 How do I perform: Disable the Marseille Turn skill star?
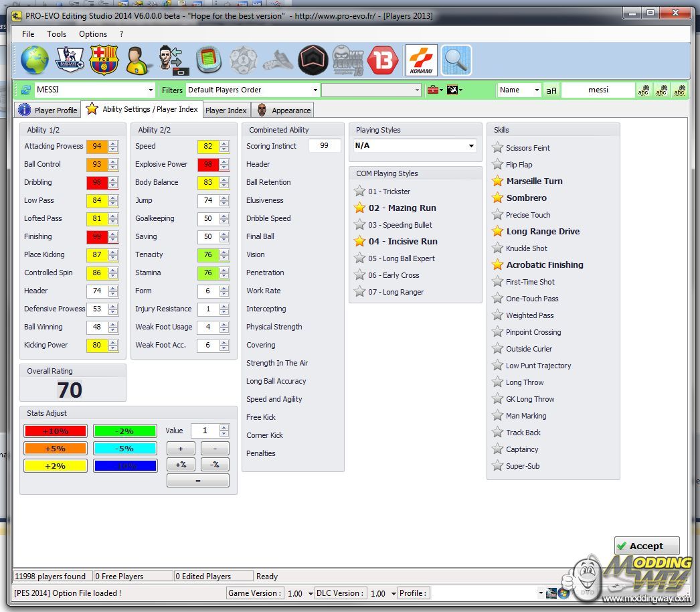[497, 181]
